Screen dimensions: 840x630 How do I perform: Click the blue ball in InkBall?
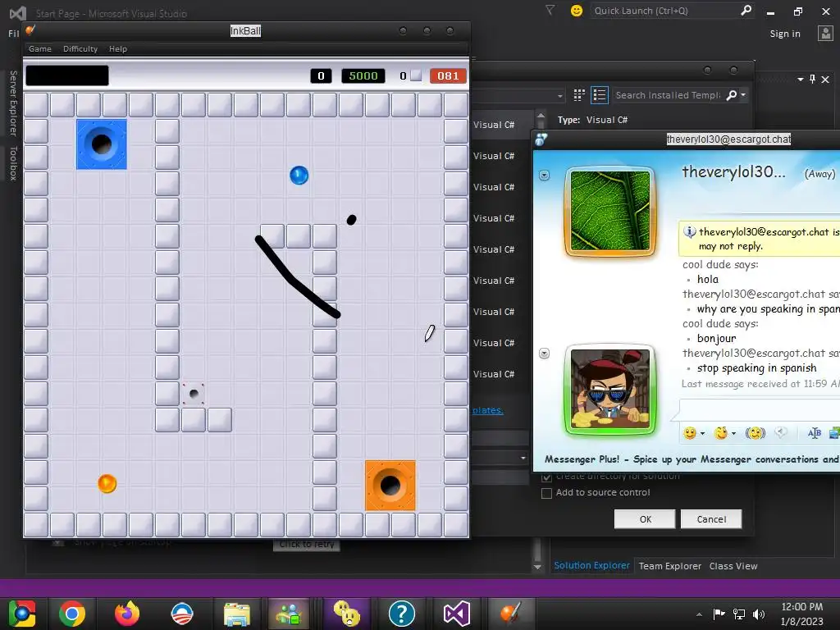(299, 176)
